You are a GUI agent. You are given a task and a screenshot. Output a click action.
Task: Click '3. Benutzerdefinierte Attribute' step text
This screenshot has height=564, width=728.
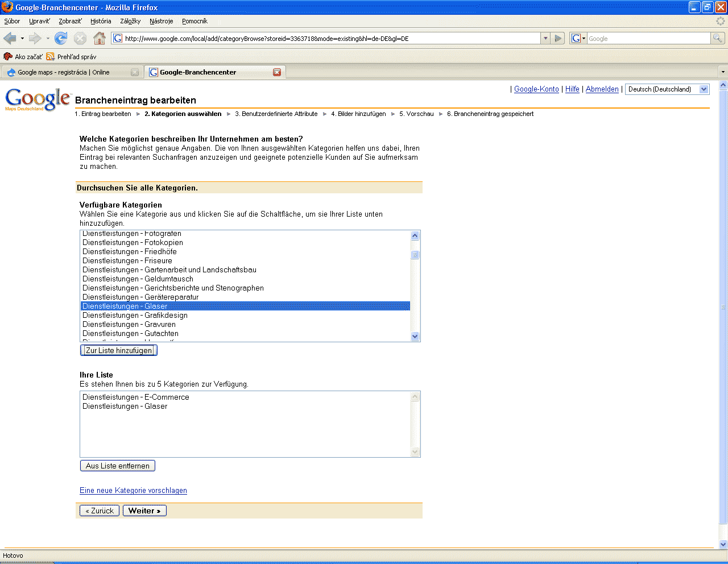click(x=276, y=114)
